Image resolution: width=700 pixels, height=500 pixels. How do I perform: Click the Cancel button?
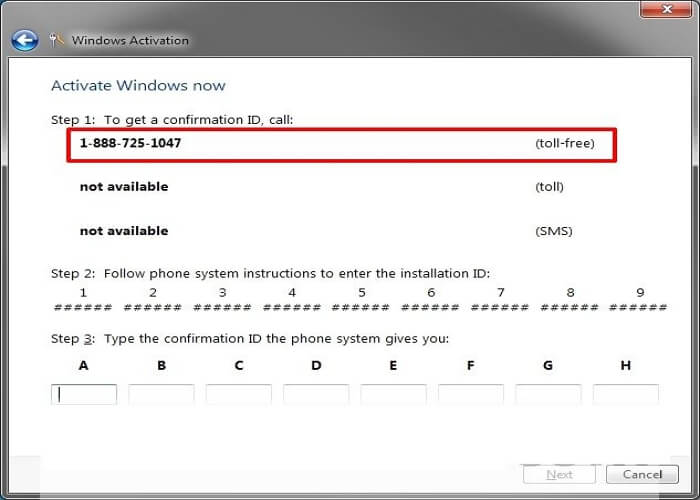(642, 474)
